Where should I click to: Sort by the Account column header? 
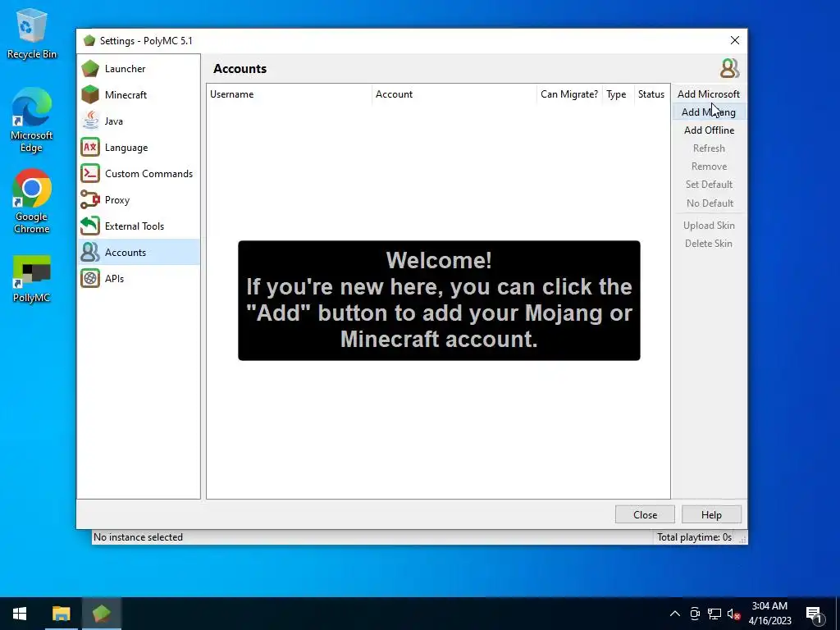(454, 94)
